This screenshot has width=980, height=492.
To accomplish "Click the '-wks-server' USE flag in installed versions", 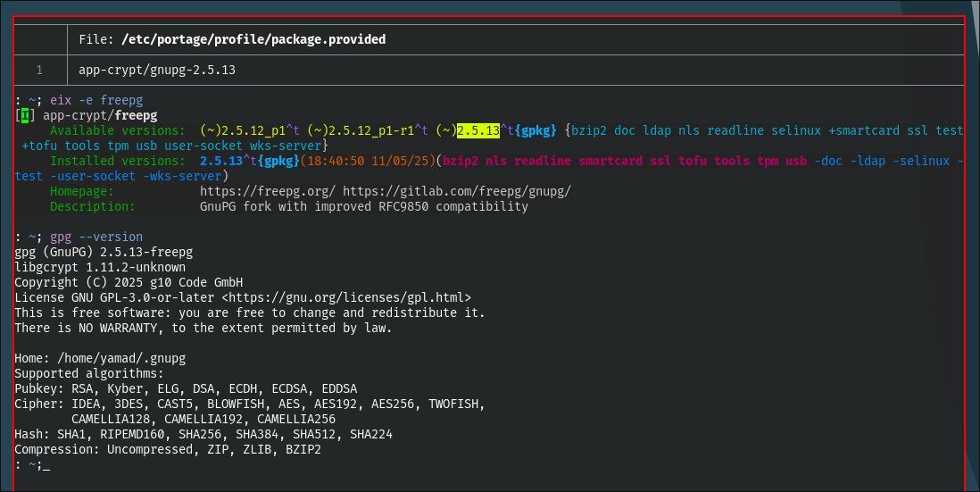I will (x=182, y=176).
